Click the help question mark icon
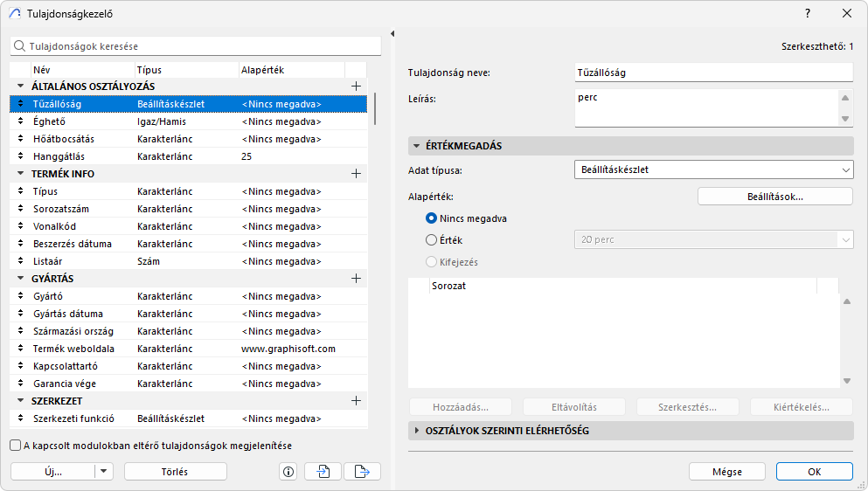868x491 pixels. [x=808, y=13]
